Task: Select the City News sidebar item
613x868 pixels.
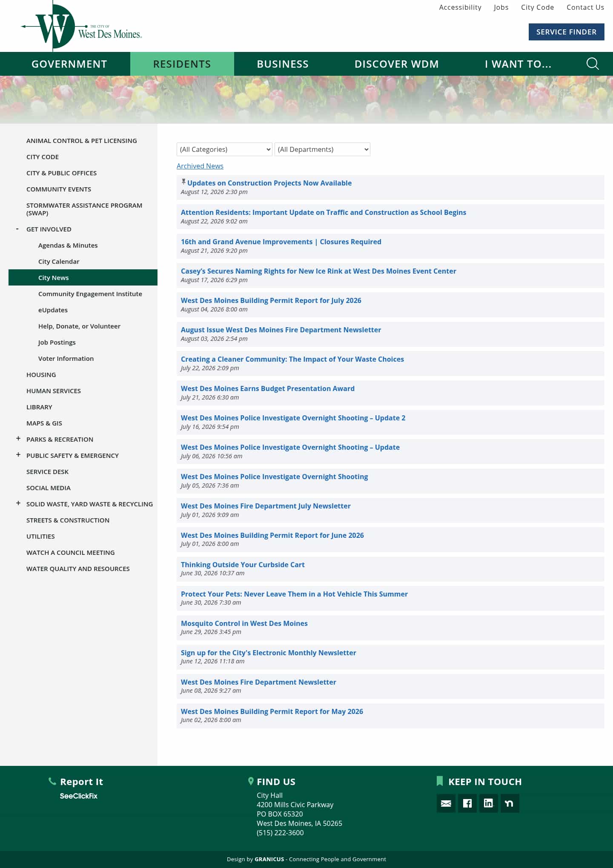Action: tap(83, 277)
